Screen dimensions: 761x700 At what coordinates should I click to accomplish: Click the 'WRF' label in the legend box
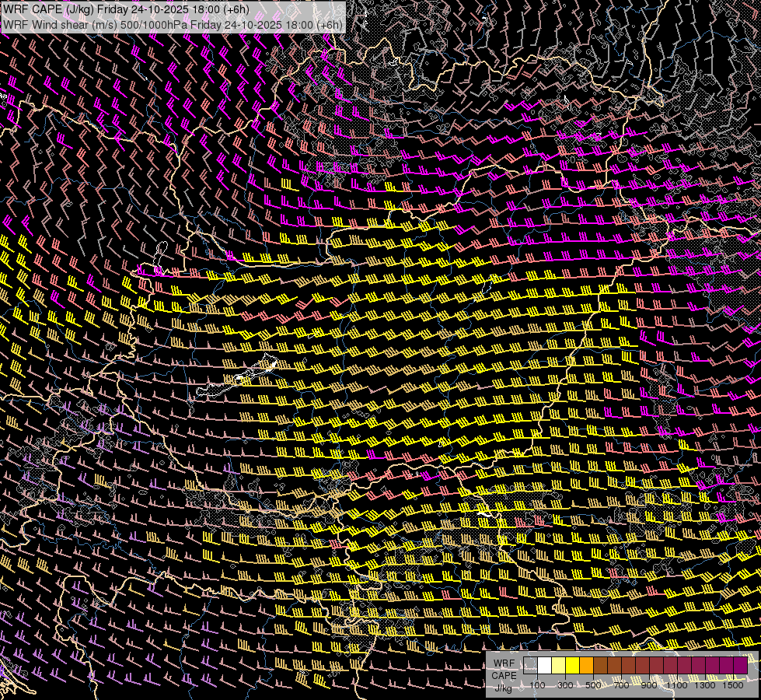[504, 663]
